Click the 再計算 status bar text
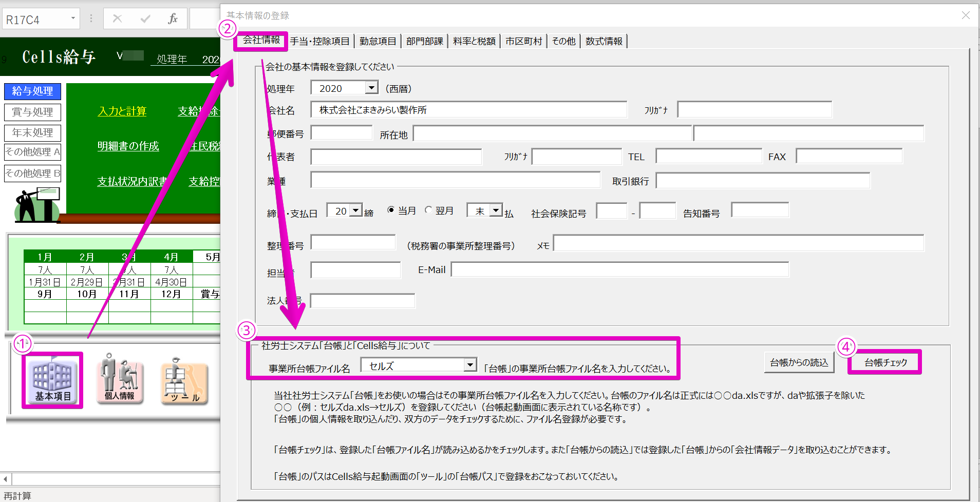 pyautogui.click(x=17, y=496)
